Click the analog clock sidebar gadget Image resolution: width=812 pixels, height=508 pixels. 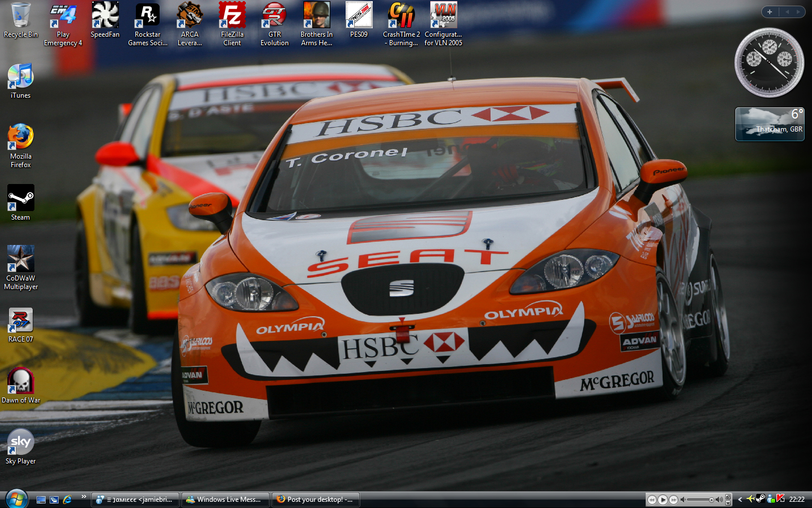(x=769, y=63)
